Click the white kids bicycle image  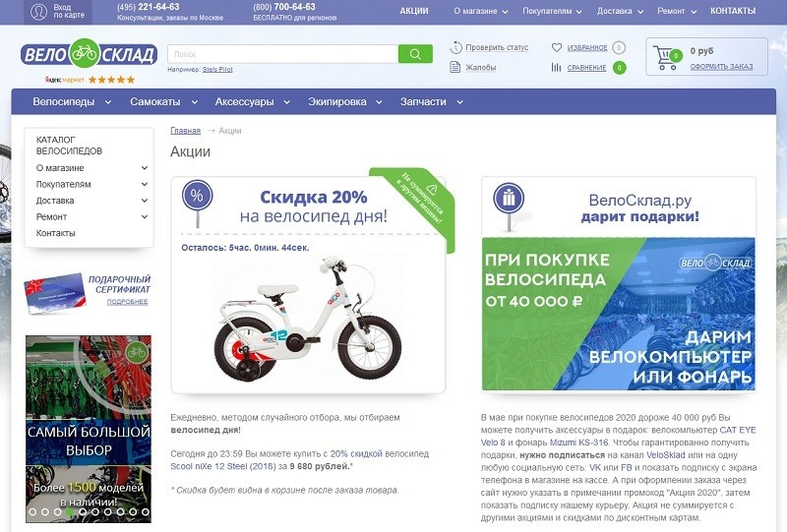click(308, 319)
